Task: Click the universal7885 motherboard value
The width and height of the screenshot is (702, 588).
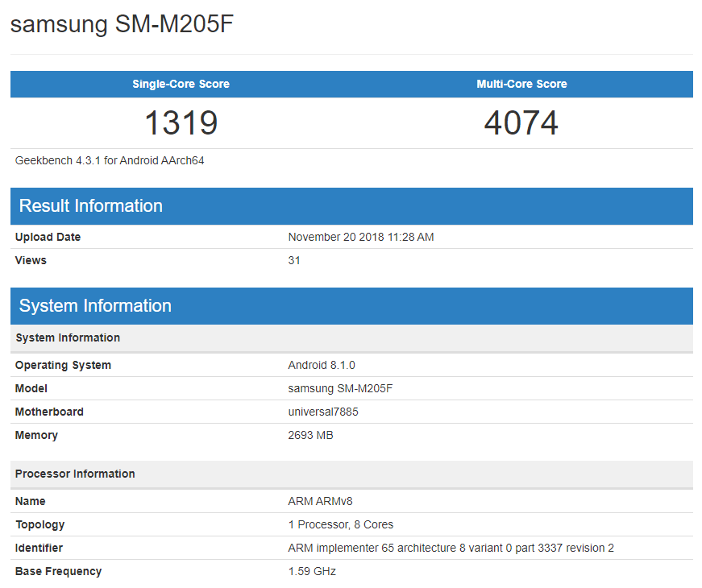Action: coord(323,412)
